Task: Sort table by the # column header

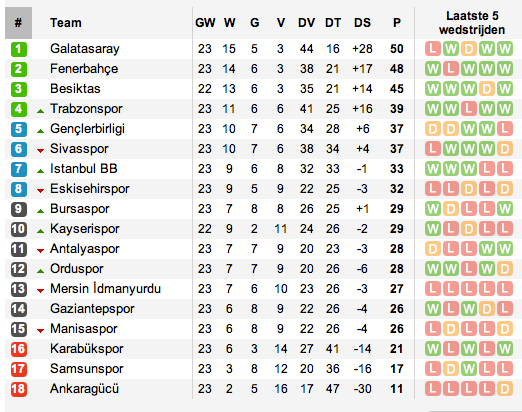Action: [x=18, y=23]
